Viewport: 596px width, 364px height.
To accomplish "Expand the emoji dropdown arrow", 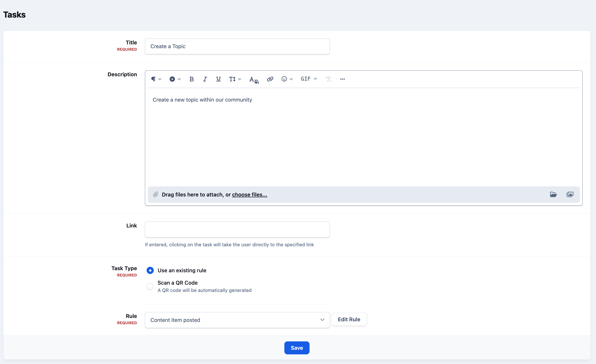I will (291, 79).
